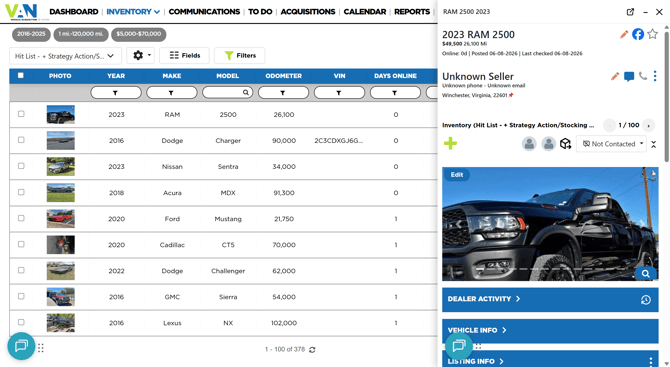Open the Odometer column filter
670x367 pixels.
pos(283,92)
